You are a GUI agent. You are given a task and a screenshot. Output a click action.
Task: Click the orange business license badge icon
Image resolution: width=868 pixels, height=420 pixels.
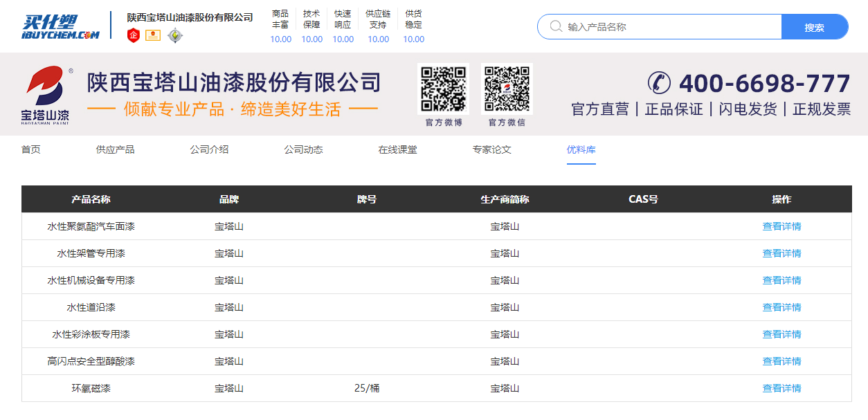click(x=153, y=35)
